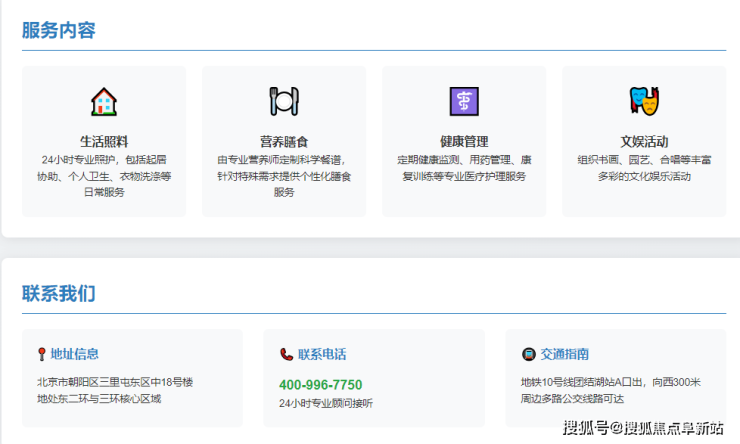Screen dimensions: 740x444
Task: Click the theater masks icon
Action: [x=644, y=101]
